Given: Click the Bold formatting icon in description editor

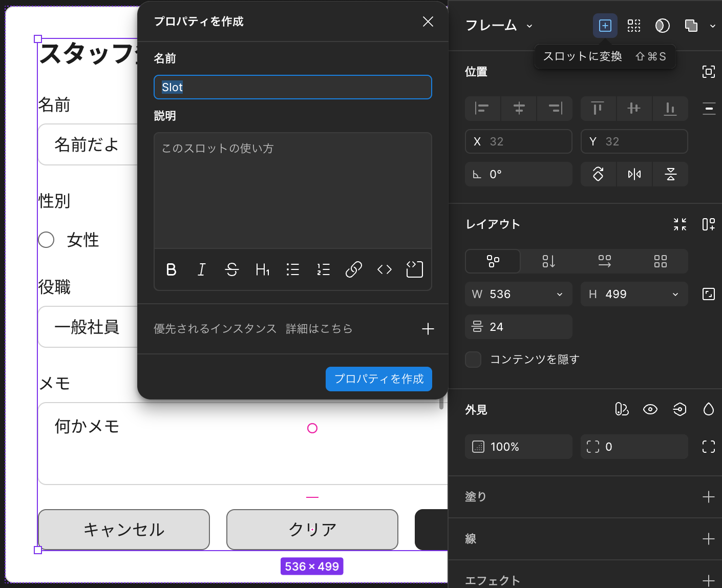Looking at the screenshot, I should (x=172, y=269).
